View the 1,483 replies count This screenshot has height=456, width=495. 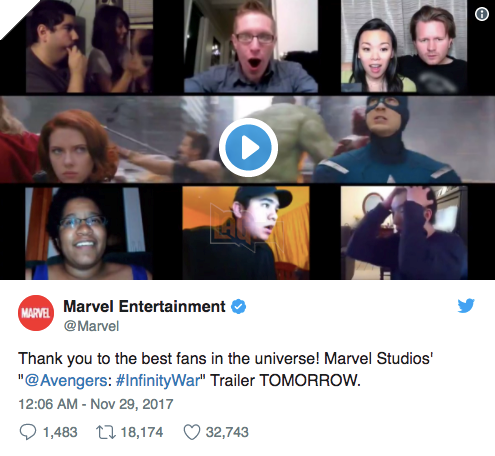pos(60,432)
